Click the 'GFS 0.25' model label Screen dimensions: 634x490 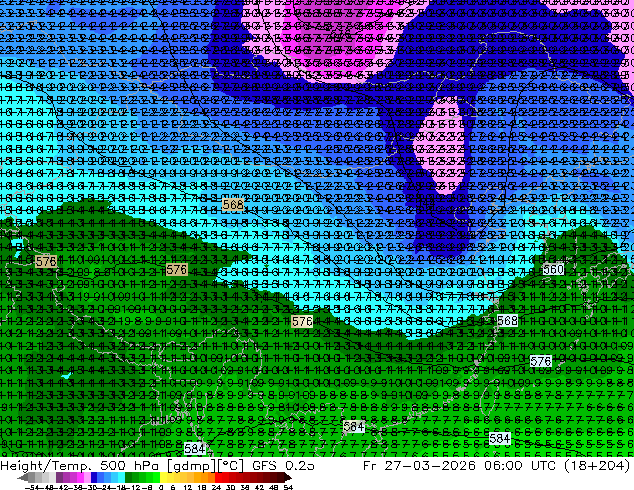coord(283,466)
